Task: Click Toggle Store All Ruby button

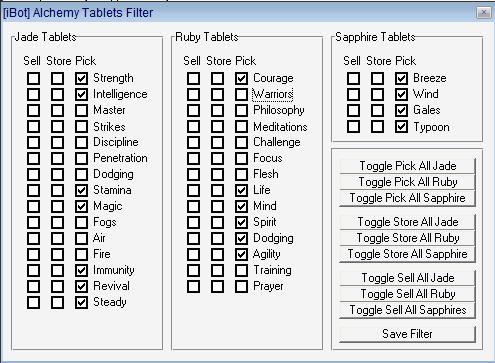Action: point(407,238)
